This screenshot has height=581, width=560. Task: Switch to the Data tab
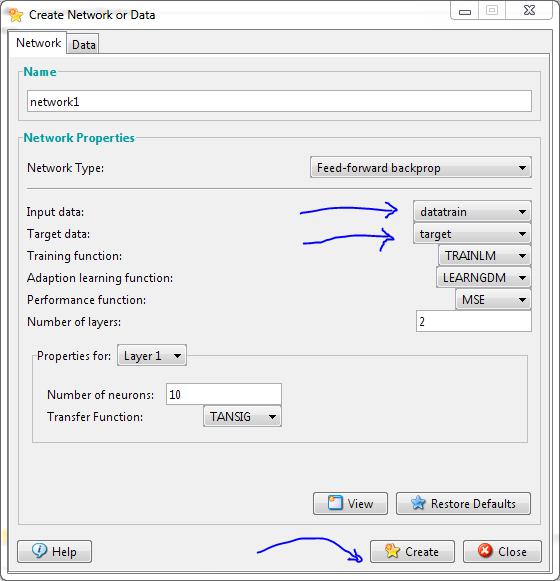coord(83,44)
